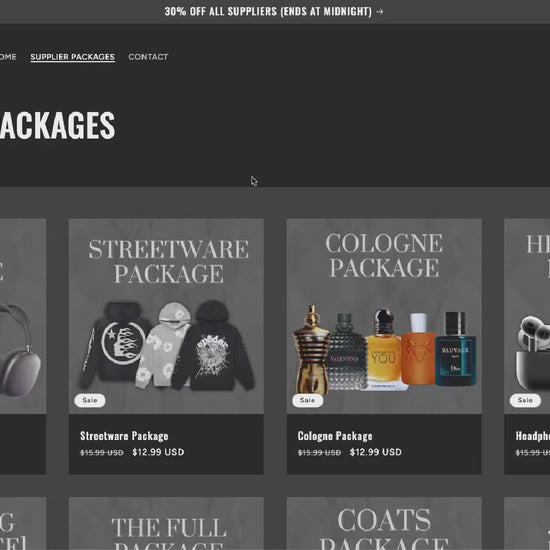Image resolution: width=550 pixels, height=550 pixels.
Task: Click the Streetware Package title link
Action: [x=124, y=436]
